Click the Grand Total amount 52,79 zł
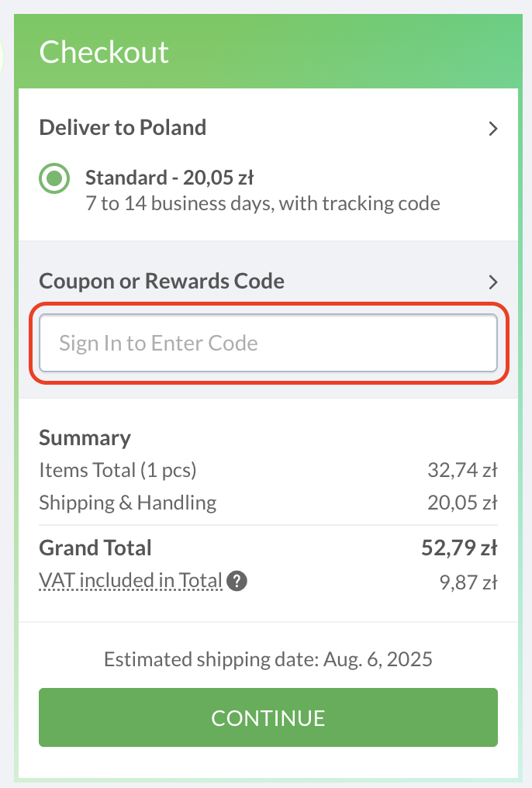 click(x=459, y=548)
